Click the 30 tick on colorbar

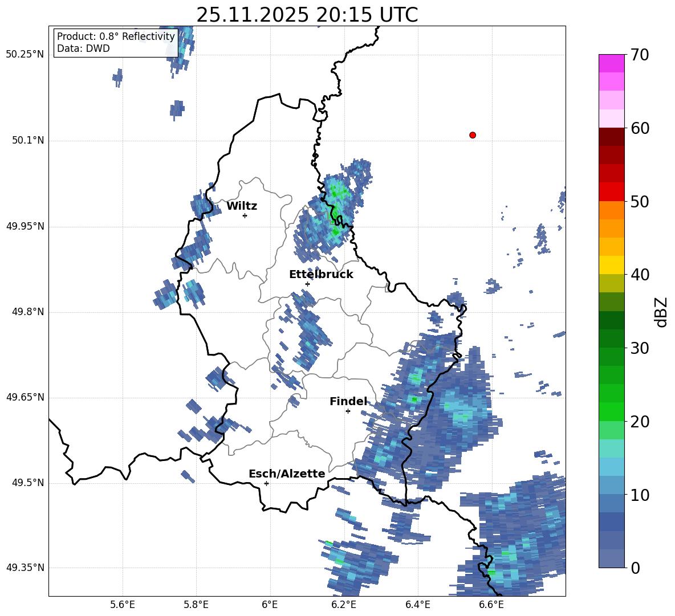coord(640,348)
